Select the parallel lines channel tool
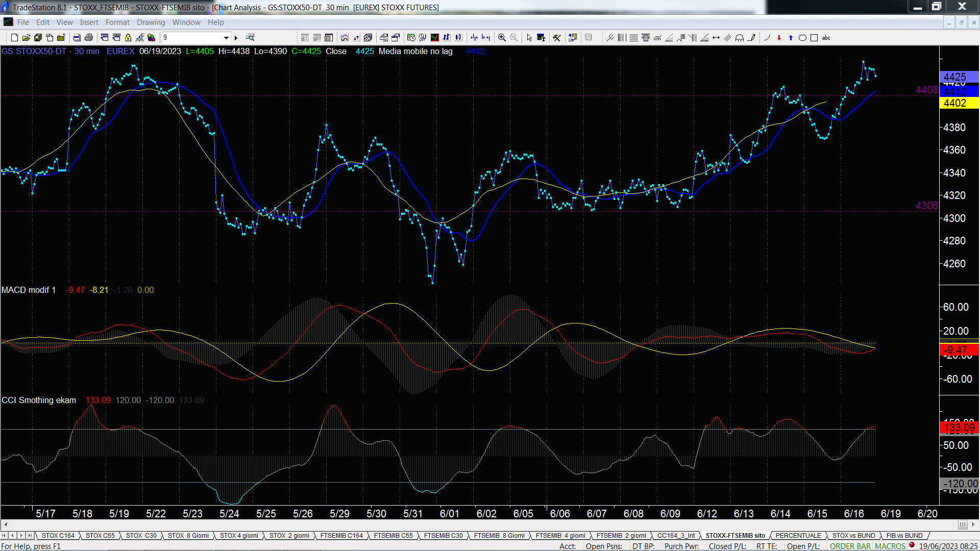This screenshot has width=980, height=551. (x=728, y=38)
